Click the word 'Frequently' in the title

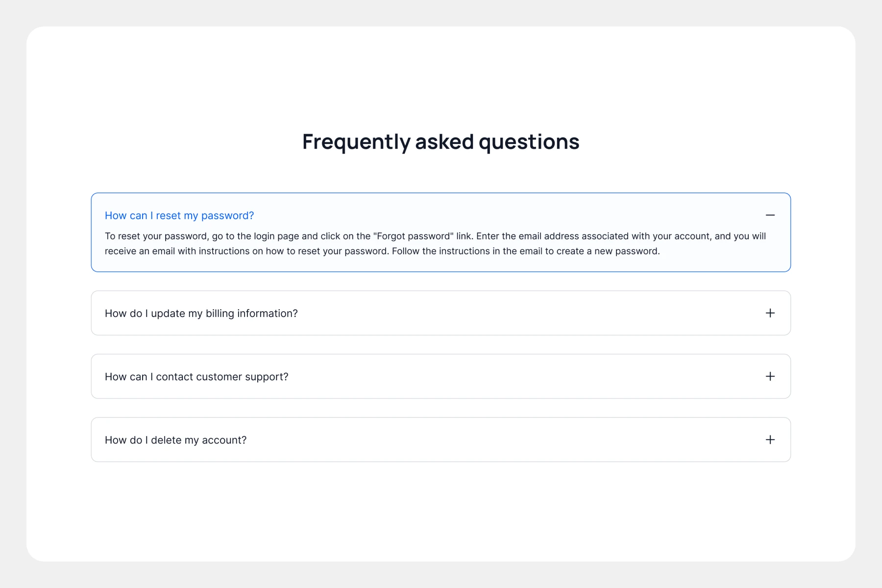click(356, 142)
